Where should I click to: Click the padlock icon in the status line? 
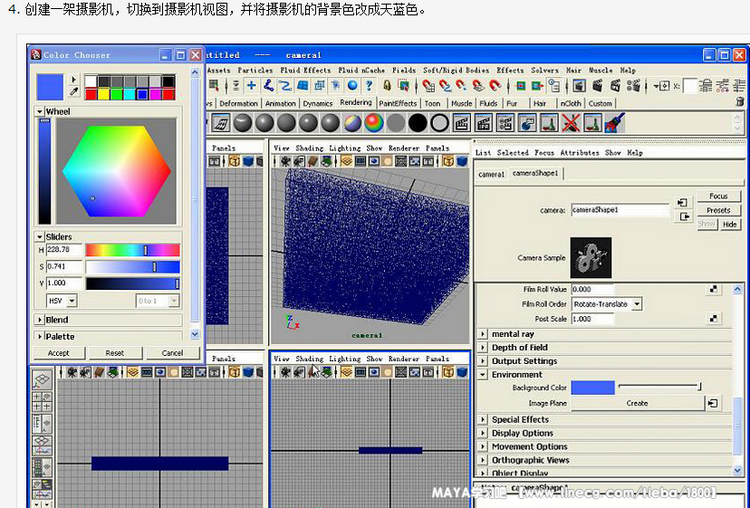point(387,86)
